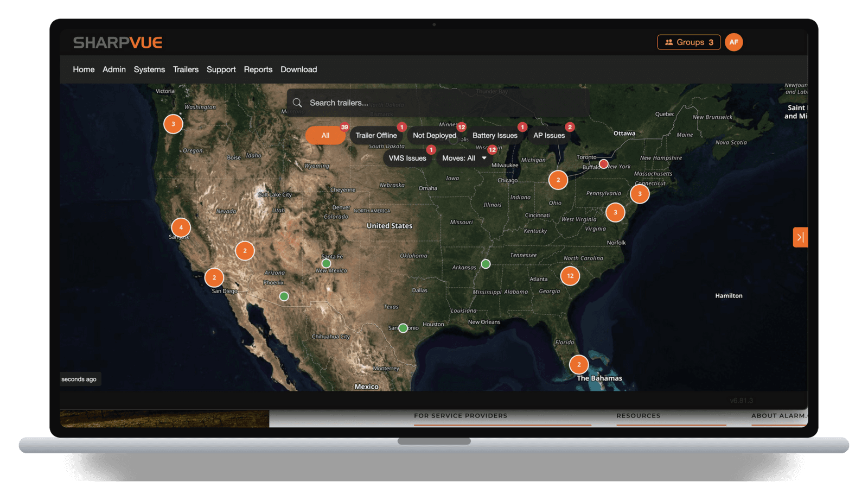This screenshot has width=868, height=500.
Task: Select the green marker at San Antonio
Action: [x=403, y=328]
